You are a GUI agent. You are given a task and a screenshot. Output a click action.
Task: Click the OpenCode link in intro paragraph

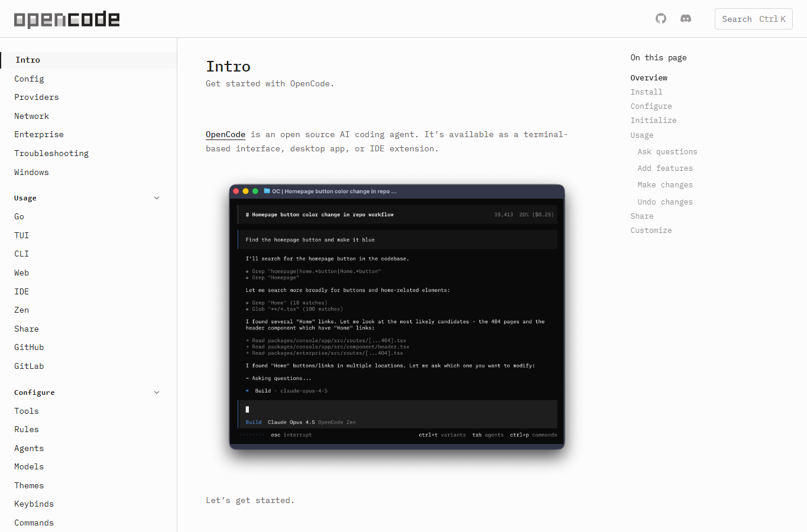click(225, 134)
